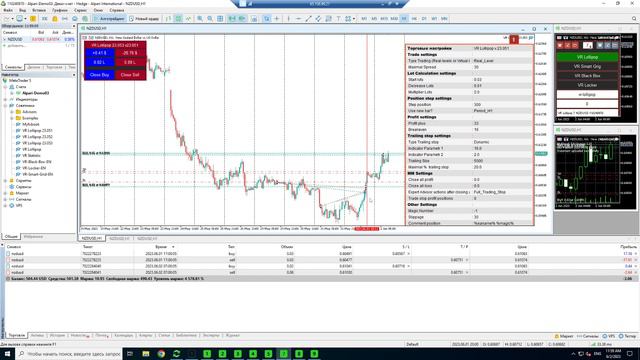
Task: Open Вид menu
Action: (x=22, y=10)
